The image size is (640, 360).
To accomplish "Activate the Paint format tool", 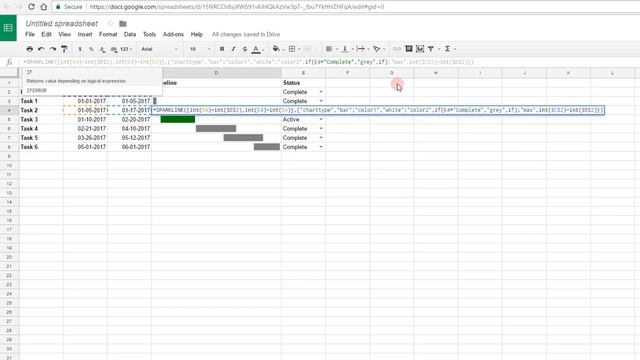I will [x=64, y=49].
